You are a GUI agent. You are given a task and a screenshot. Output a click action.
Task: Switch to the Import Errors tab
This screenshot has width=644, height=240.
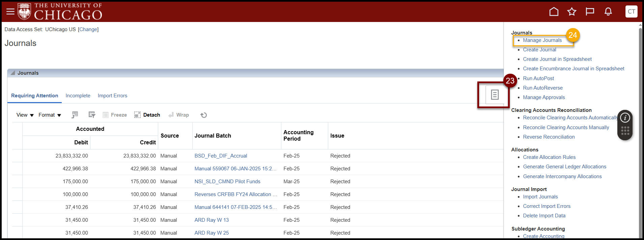[112, 96]
